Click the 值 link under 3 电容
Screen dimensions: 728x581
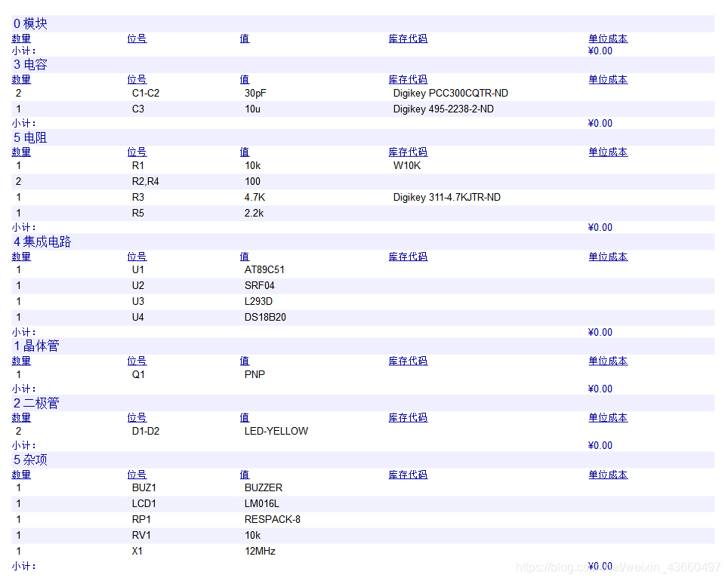click(245, 79)
